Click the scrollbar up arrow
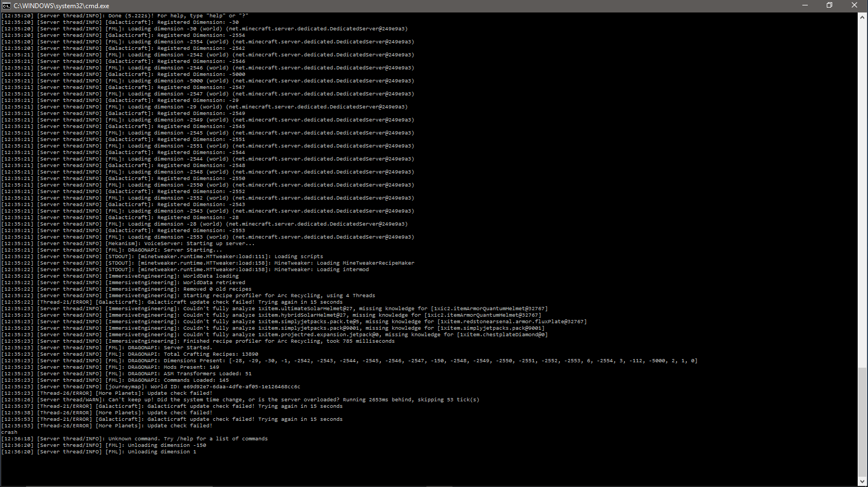 pyautogui.click(x=862, y=17)
